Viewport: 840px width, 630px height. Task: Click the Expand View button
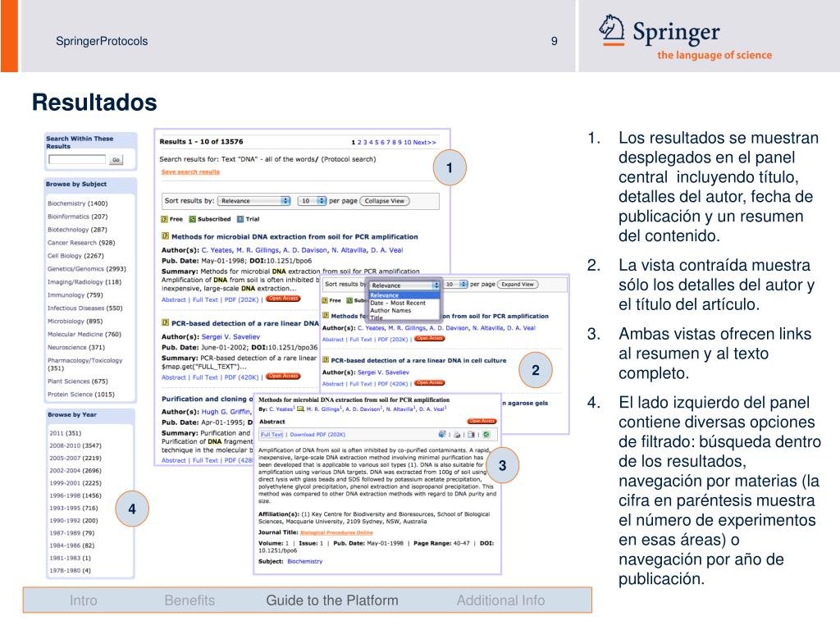coord(518,285)
